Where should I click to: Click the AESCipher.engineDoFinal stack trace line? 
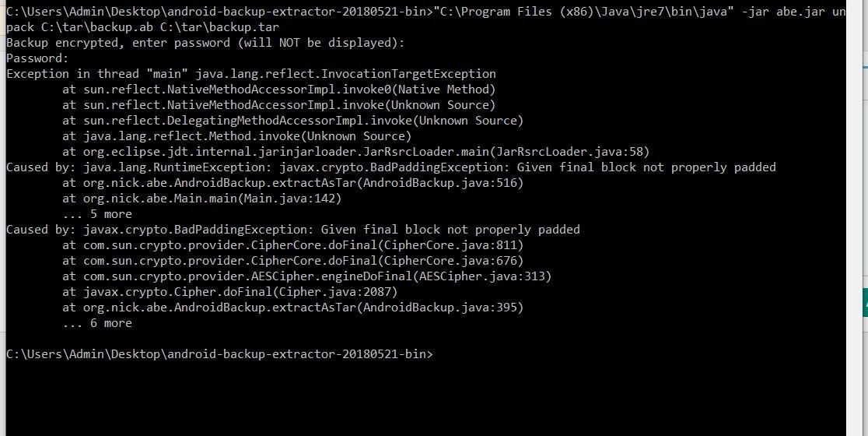point(306,276)
